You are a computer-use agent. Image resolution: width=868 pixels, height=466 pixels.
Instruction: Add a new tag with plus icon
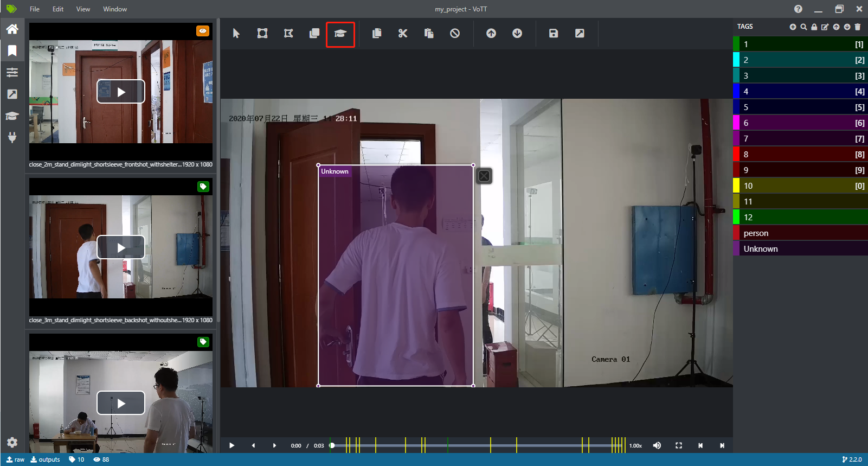pyautogui.click(x=793, y=27)
